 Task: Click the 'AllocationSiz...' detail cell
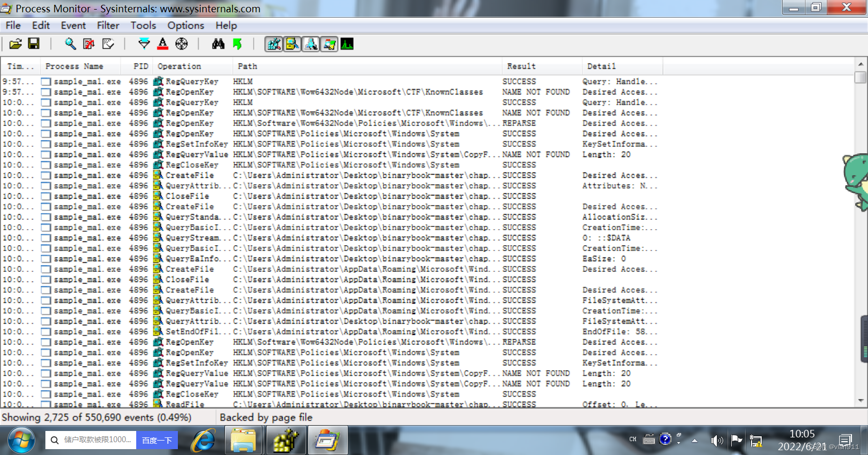coord(620,217)
